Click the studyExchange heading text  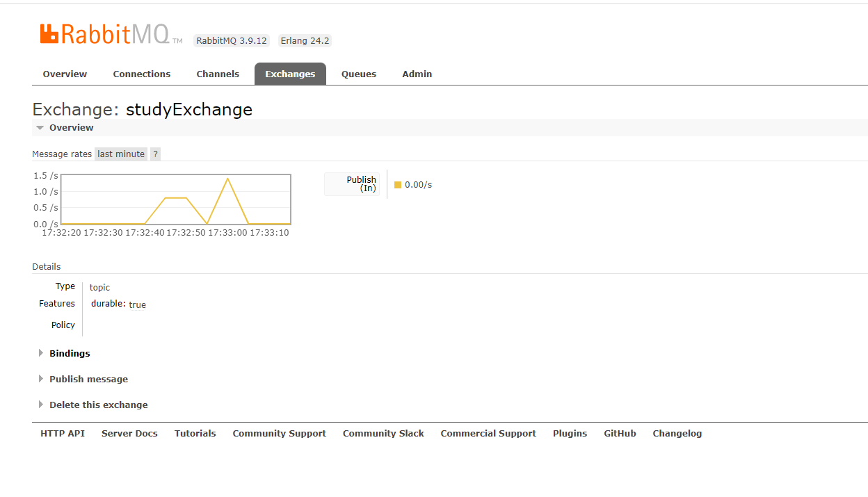(x=189, y=109)
